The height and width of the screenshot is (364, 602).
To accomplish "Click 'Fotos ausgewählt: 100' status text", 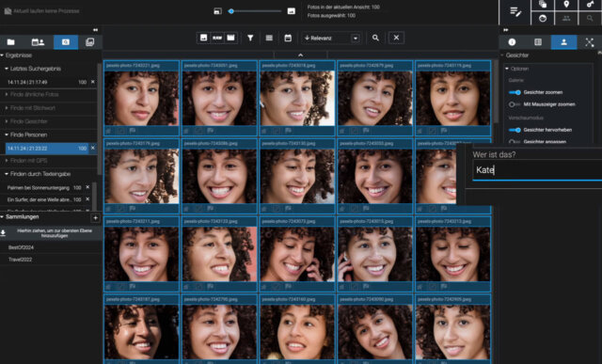I will (x=331, y=16).
